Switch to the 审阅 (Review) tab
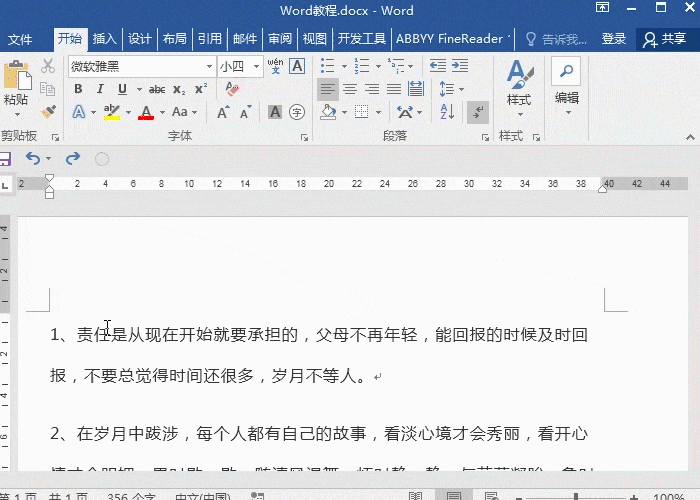The image size is (700, 500). pyautogui.click(x=279, y=39)
